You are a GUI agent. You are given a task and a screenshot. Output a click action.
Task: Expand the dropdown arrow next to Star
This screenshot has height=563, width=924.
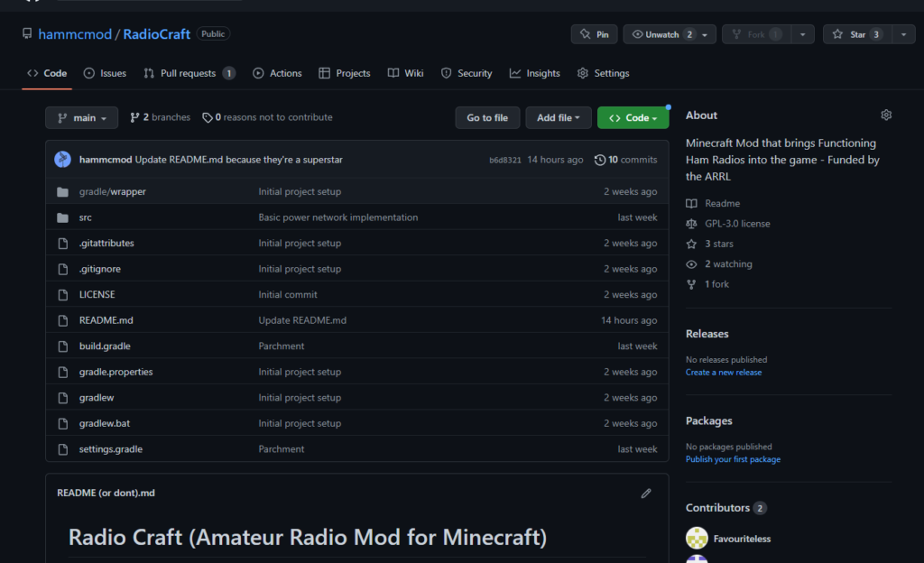[x=903, y=34]
